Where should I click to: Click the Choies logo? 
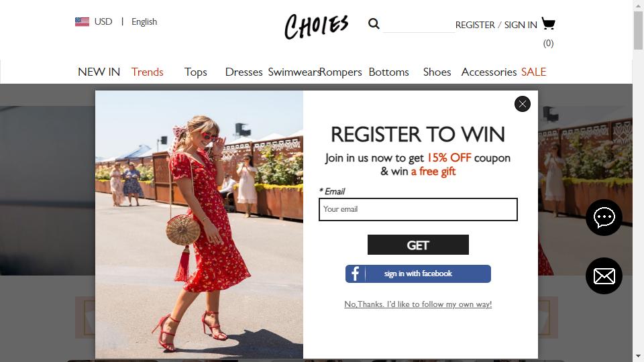[316, 26]
